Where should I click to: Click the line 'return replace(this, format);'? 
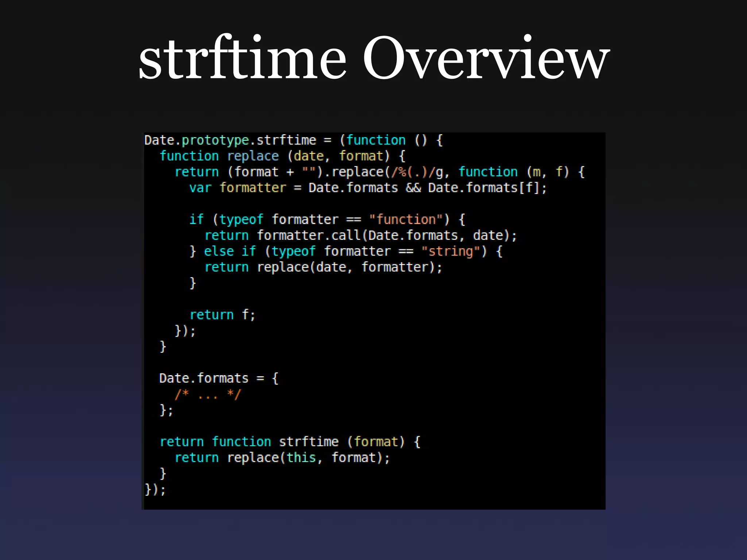(x=283, y=458)
